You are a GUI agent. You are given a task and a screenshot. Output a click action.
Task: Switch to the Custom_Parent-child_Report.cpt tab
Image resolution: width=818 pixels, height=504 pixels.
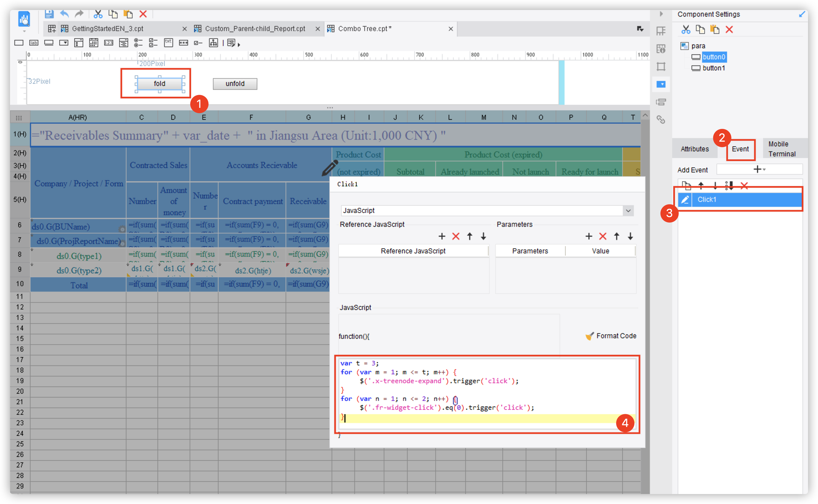tap(255, 29)
